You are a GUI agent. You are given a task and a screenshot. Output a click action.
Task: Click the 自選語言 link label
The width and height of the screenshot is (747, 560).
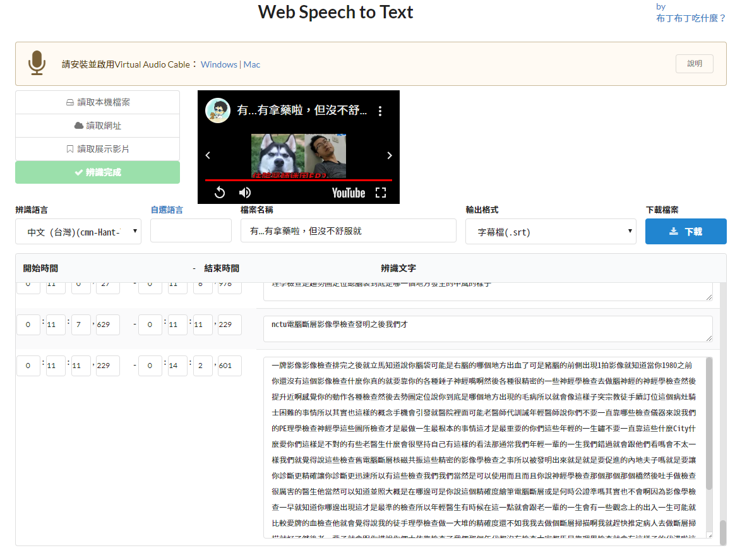[x=167, y=210]
